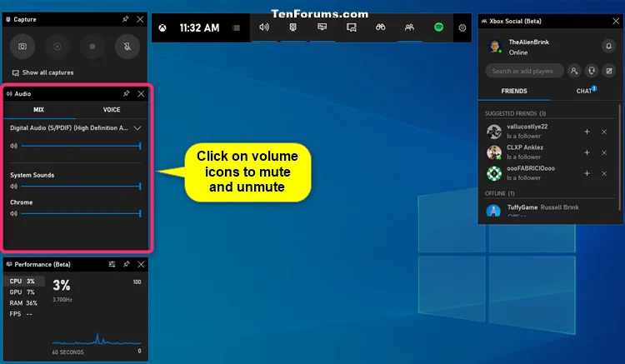Adjust the System Sounds volume slider
The width and height of the screenshot is (625, 364).
(x=82, y=186)
